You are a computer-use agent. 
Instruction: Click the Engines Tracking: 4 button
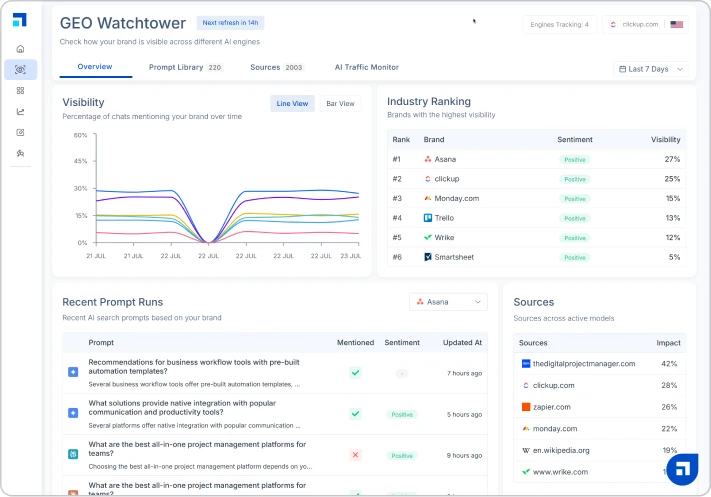[560, 24]
